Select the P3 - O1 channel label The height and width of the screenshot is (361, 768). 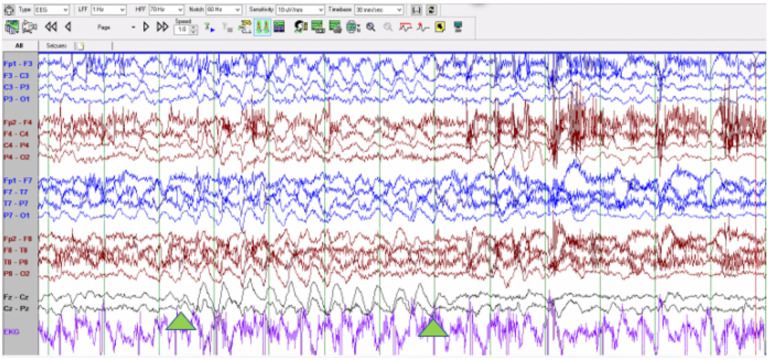click(x=17, y=99)
